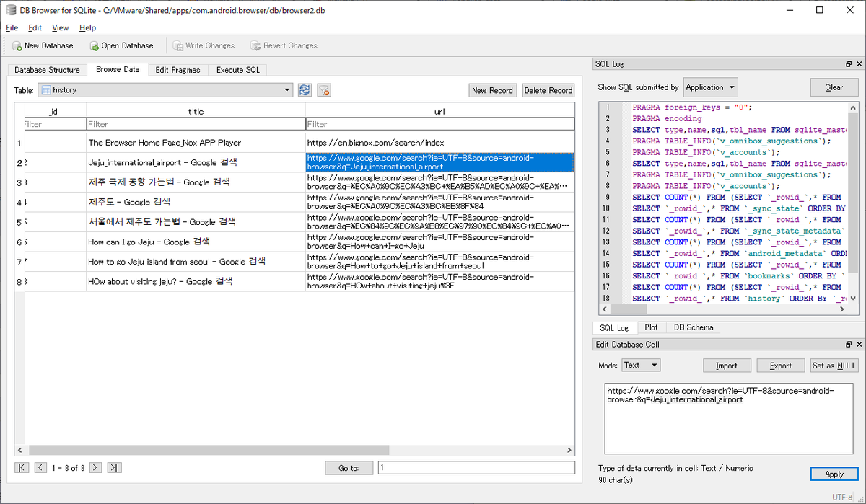866x504 pixels.
Task: Jump to the first record
Action: [x=22, y=467]
